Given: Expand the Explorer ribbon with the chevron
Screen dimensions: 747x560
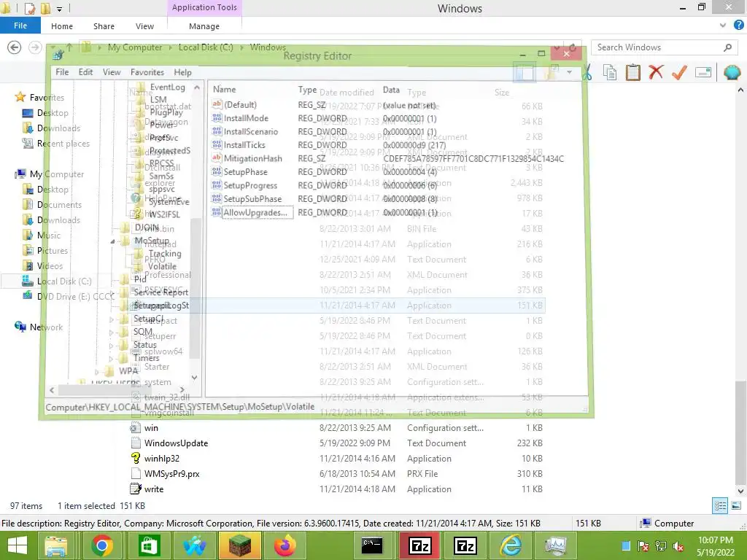Looking at the screenshot, I should [723, 26].
